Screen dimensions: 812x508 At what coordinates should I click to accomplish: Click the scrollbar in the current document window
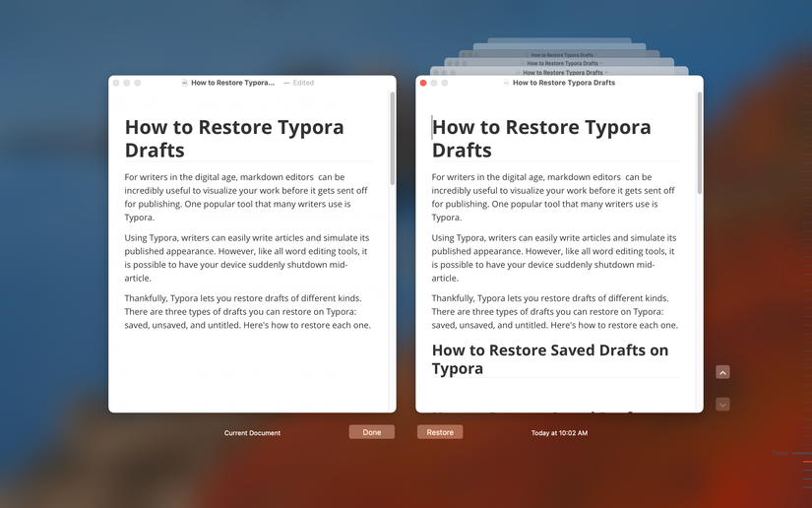(393, 138)
